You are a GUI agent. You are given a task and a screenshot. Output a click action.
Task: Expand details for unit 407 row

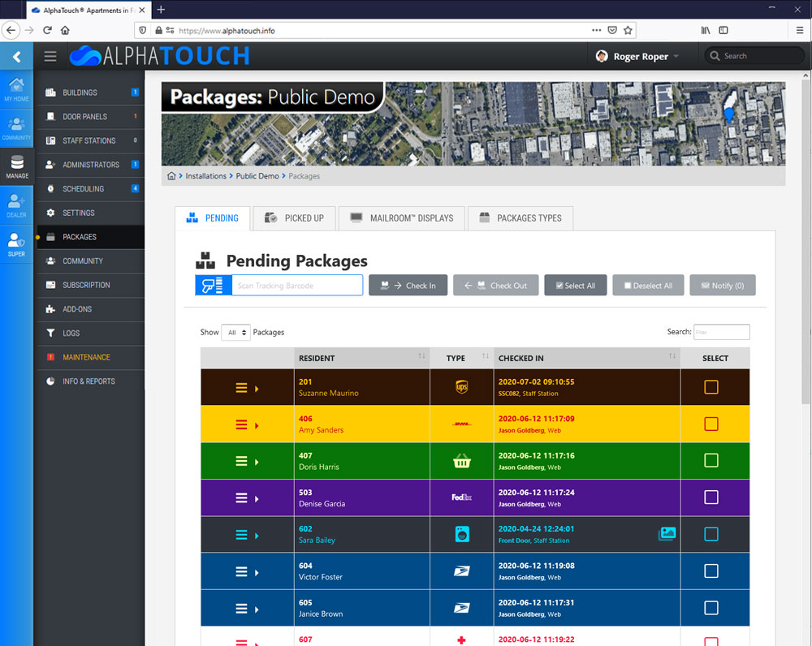pyautogui.click(x=257, y=462)
